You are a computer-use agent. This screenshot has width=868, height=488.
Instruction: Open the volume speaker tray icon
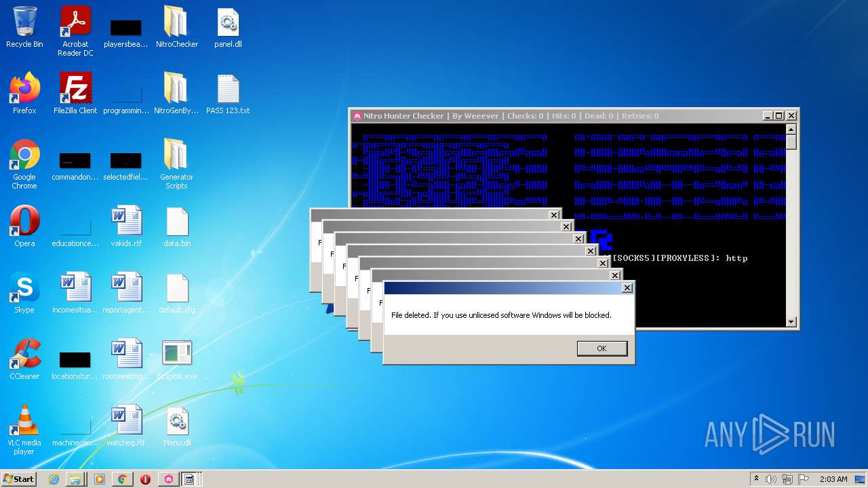pos(771,479)
